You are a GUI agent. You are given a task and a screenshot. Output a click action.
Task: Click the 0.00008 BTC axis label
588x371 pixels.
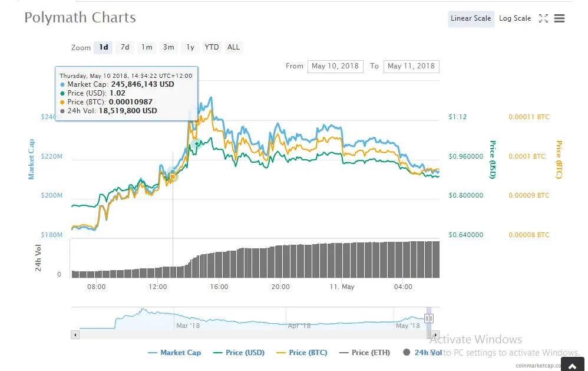click(x=528, y=235)
